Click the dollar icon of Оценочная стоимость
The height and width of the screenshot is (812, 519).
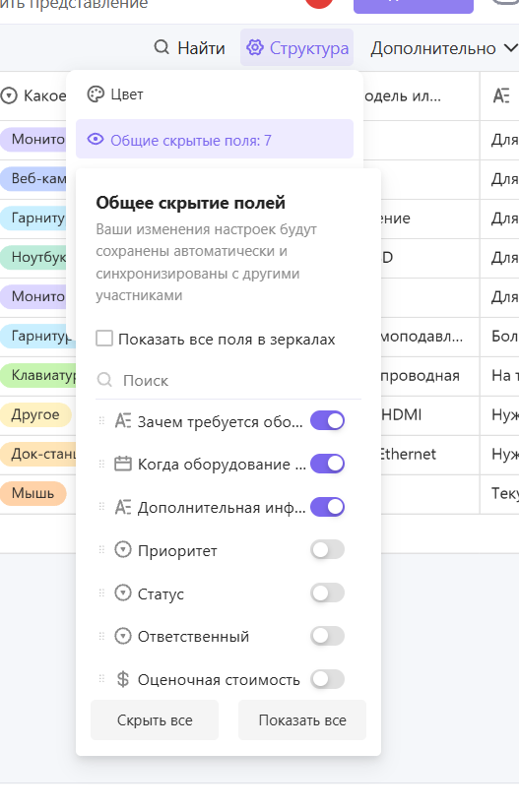(x=123, y=679)
